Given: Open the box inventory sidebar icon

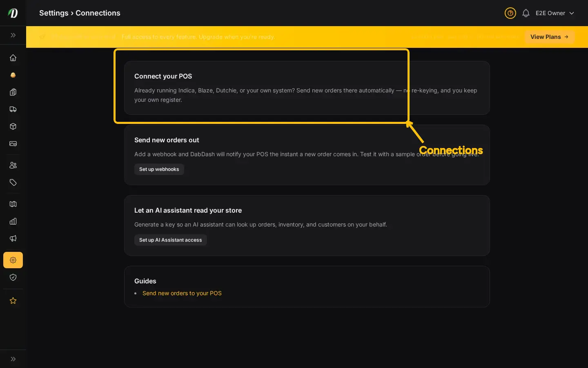Looking at the screenshot, I should click(x=13, y=126).
